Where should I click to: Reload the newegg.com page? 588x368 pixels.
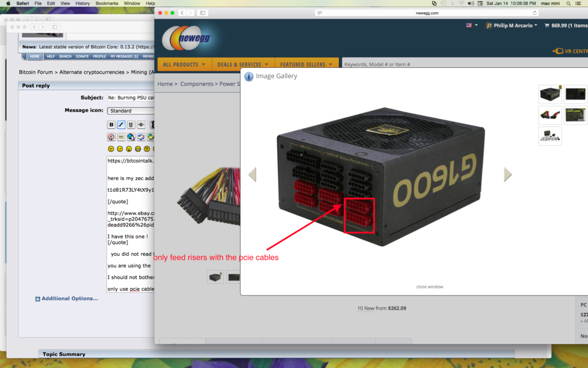(x=535, y=13)
